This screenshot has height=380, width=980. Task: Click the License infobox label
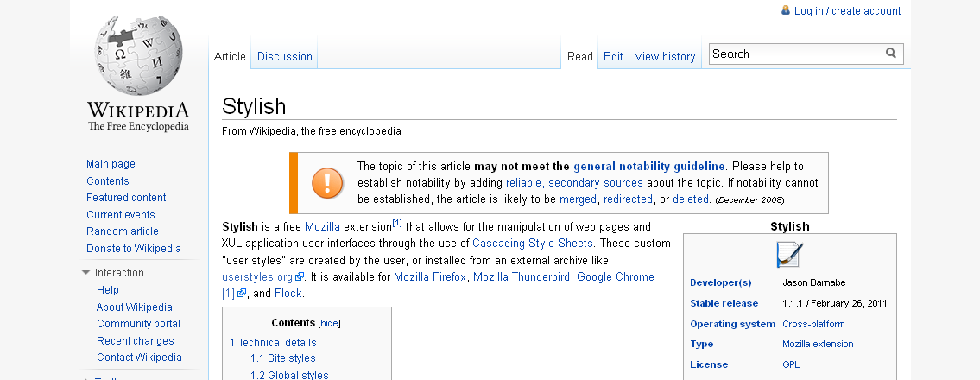point(709,364)
